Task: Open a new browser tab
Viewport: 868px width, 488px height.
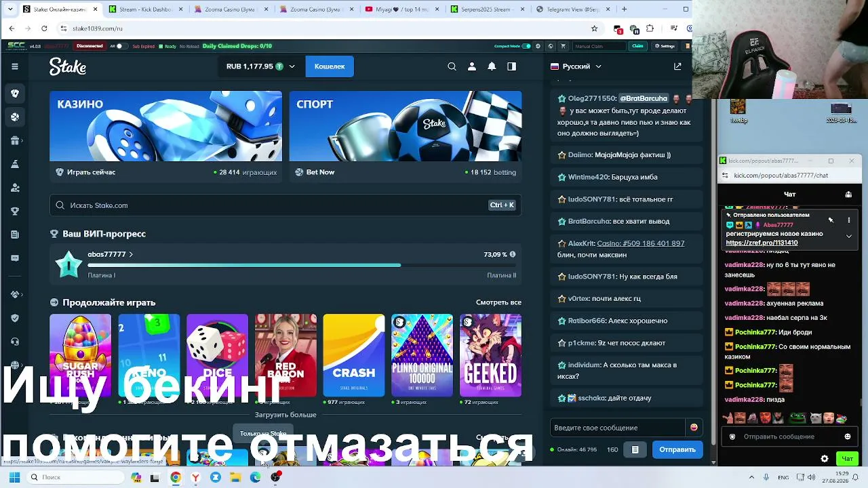Action: (x=625, y=9)
